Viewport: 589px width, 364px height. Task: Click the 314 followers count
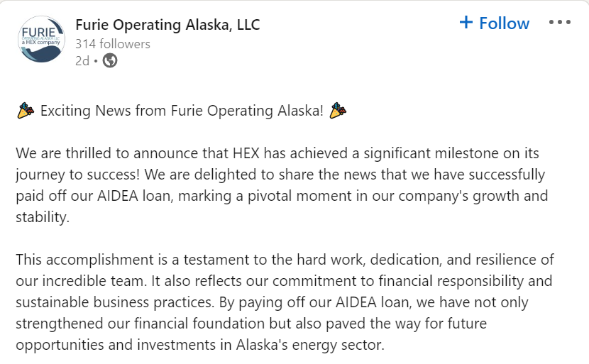coord(113,44)
